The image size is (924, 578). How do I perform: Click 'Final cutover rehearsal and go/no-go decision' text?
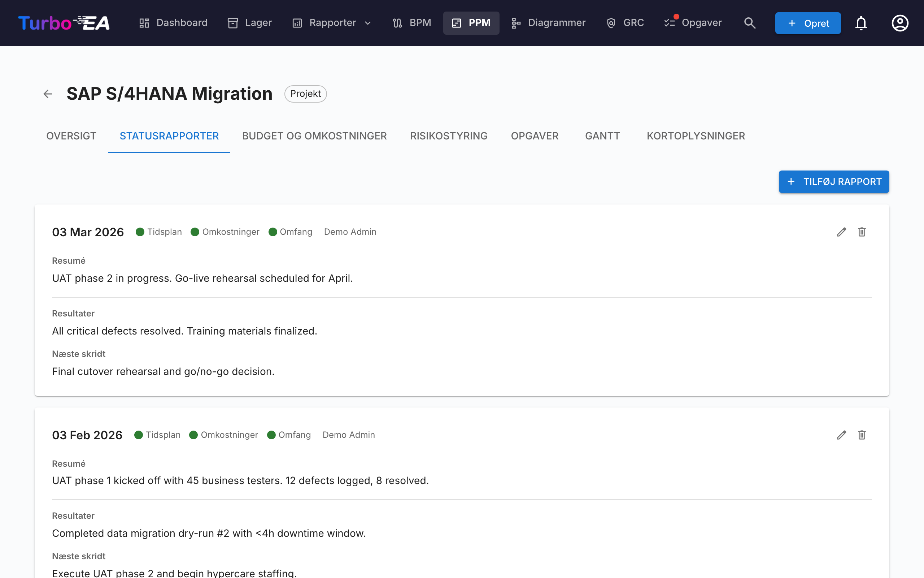163,372
